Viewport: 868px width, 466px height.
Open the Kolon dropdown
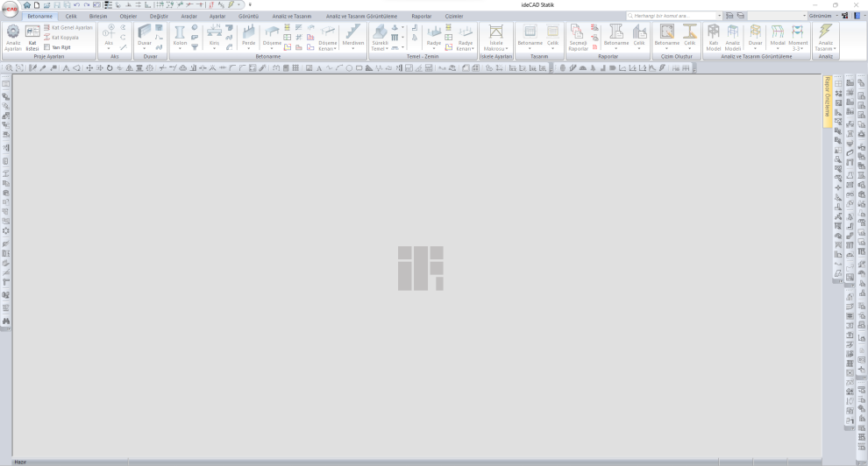click(x=180, y=49)
